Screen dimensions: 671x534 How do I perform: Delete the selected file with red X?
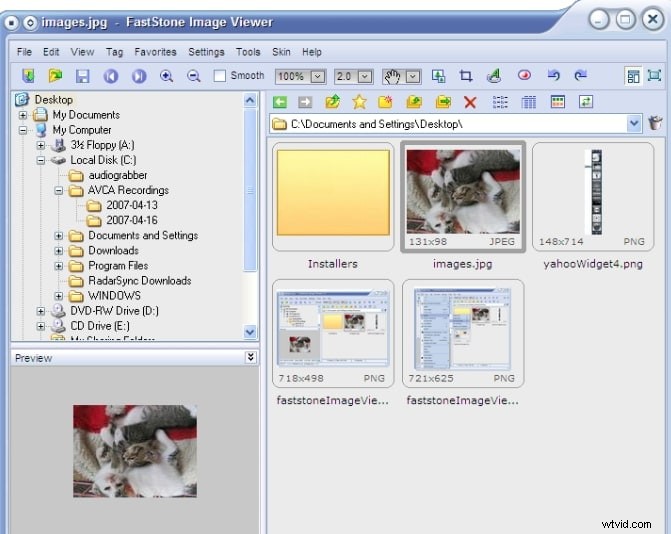tap(470, 102)
